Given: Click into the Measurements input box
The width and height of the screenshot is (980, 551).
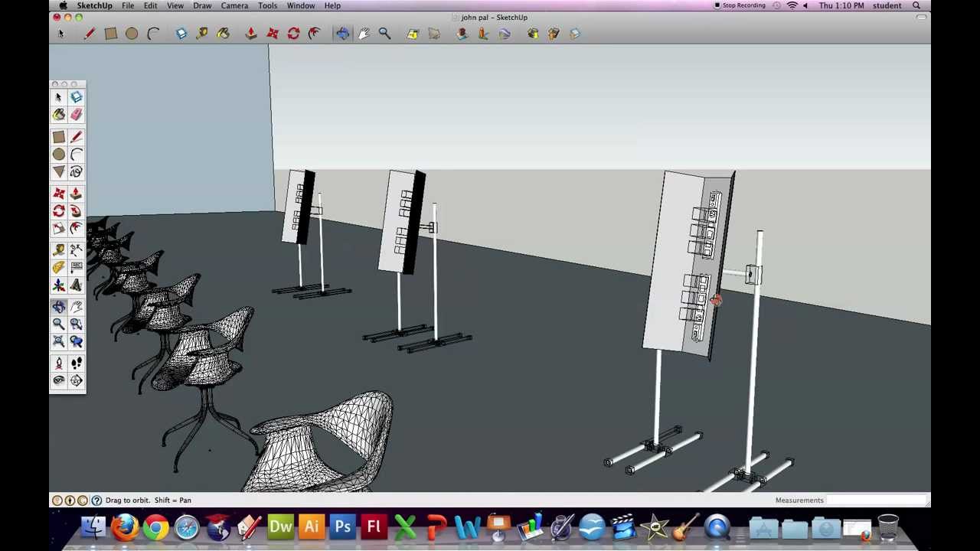Looking at the screenshot, I should 877,500.
